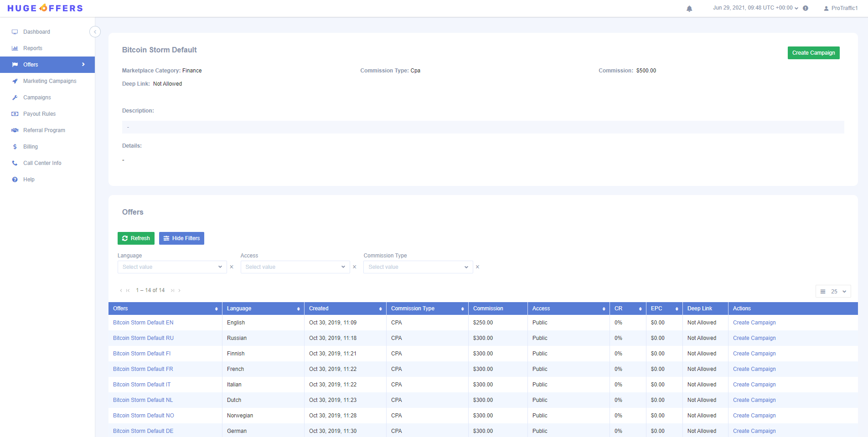This screenshot has height=437, width=868.
Task: Open the Bitcoin Storm Default FR offer
Action: [143, 369]
